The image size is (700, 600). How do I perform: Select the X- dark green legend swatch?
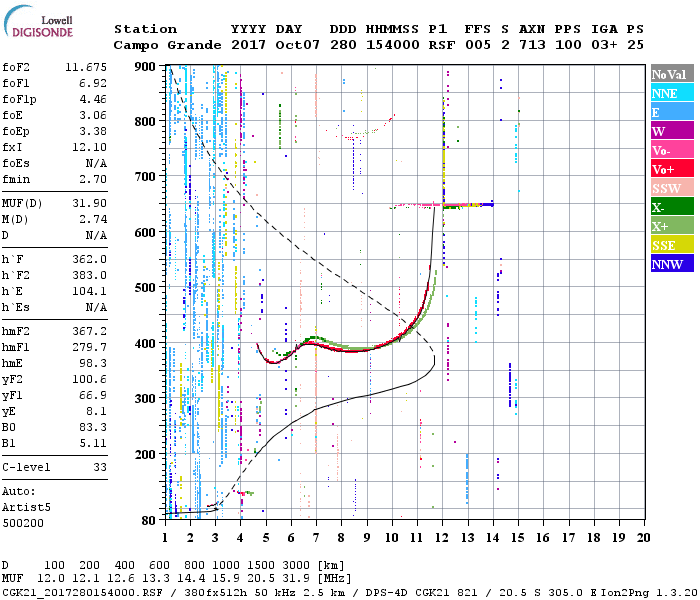click(x=671, y=207)
